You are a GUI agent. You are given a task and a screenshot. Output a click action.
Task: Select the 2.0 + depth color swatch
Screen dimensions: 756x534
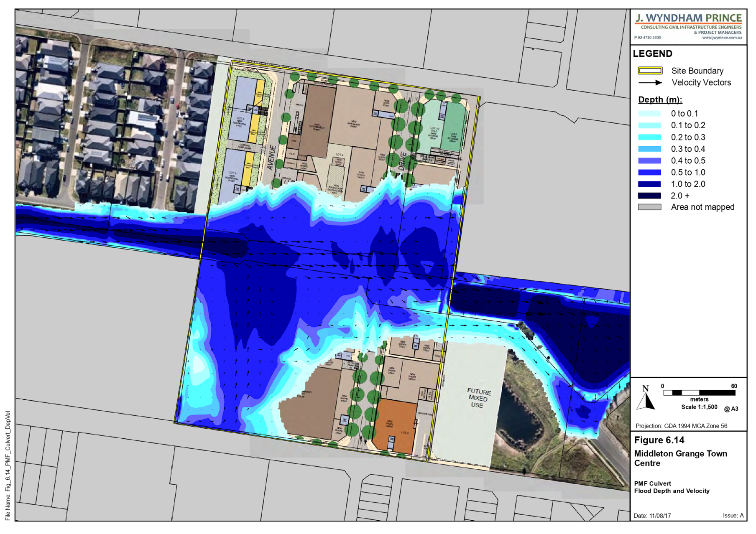pos(649,196)
